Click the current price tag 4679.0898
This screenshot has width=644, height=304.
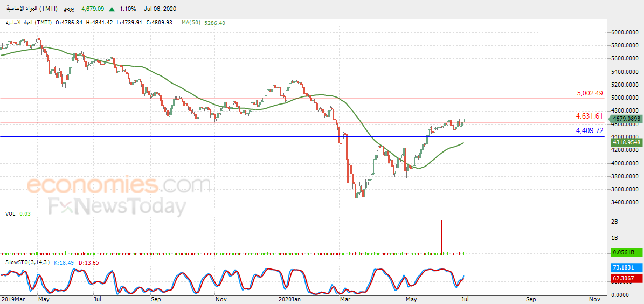tap(626, 119)
